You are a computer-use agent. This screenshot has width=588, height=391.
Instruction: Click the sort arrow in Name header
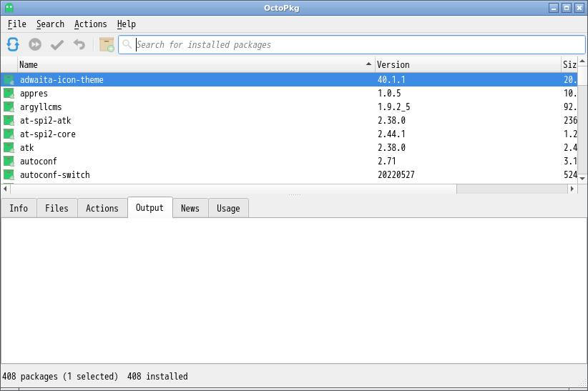(368, 64)
